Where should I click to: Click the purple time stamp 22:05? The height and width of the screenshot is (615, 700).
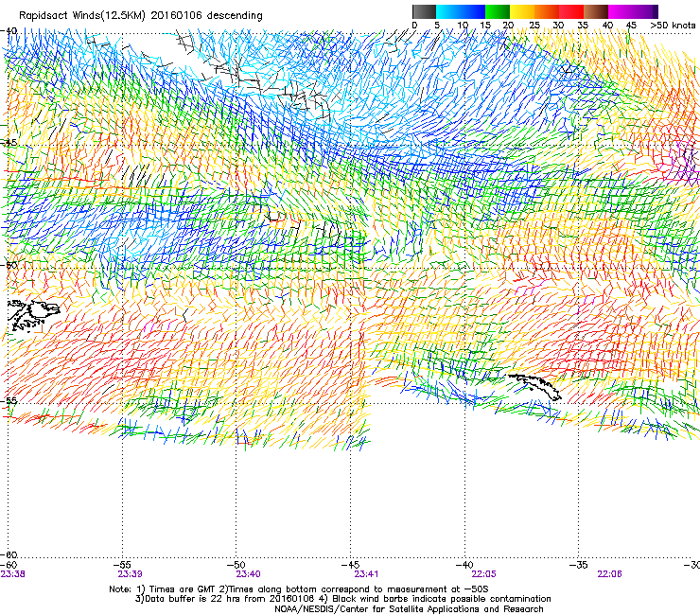pyautogui.click(x=484, y=574)
